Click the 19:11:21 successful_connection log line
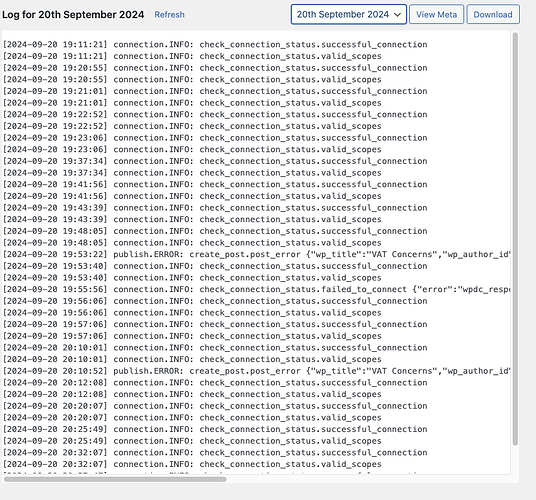This screenshot has height=500, width=536. [215, 44]
